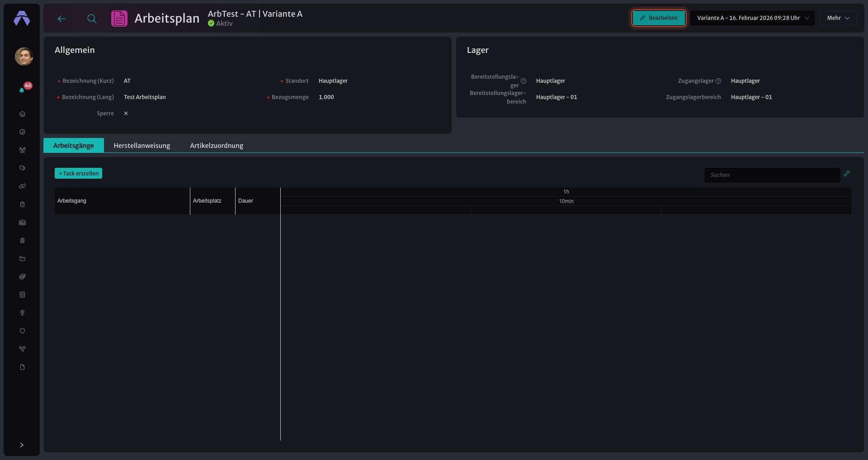Screen dimensions: 868x460
Task: Focus the Suchen search field
Action: (772, 175)
